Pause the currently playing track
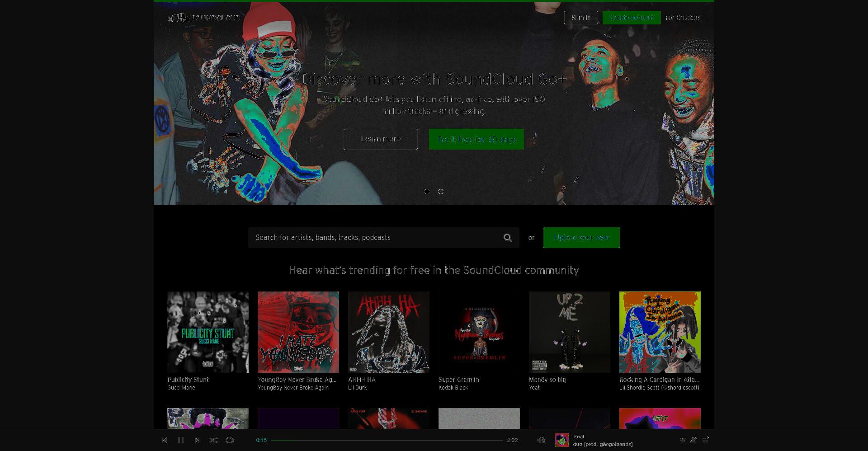This screenshot has width=868, height=451. (x=181, y=440)
